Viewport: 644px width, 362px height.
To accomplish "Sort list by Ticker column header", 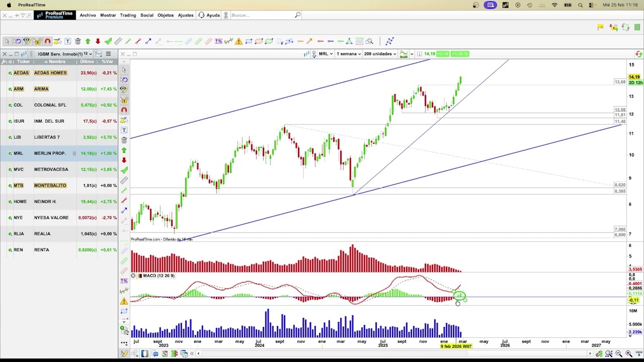I will click(x=23, y=62).
